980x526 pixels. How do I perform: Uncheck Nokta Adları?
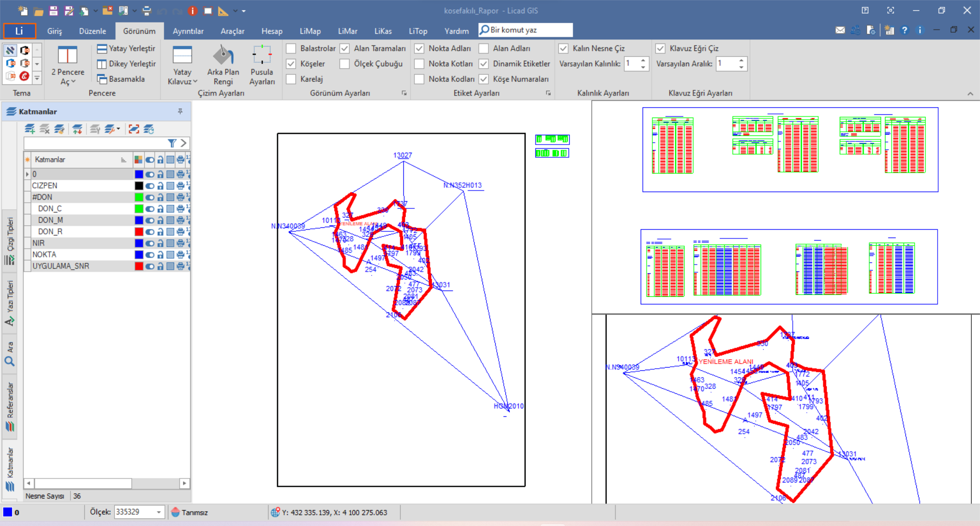tap(419, 49)
